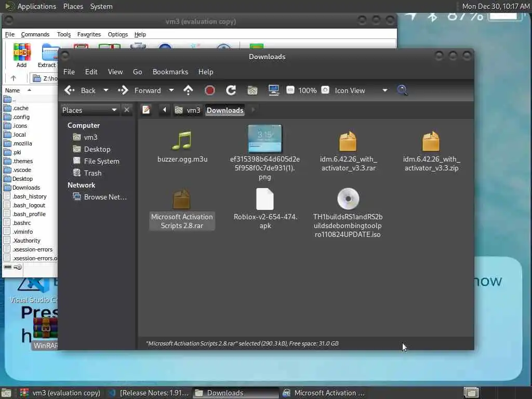Image resolution: width=532 pixels, height=399 pixels.
Task: Click WinRAR up-one-level arrow
Action: (x=13, y=78)
